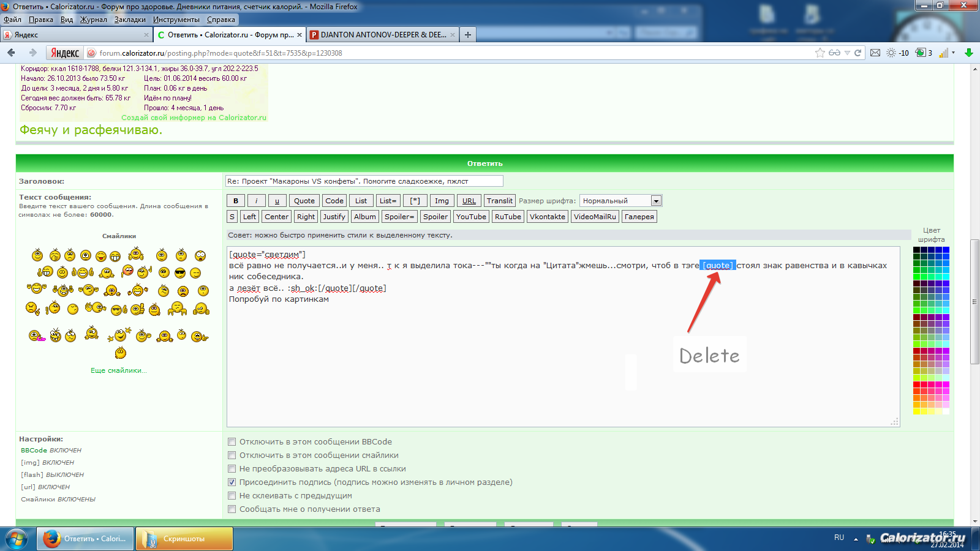
Task: Toggle Отключить в этом сообщении BBCode
Action: 232,442
